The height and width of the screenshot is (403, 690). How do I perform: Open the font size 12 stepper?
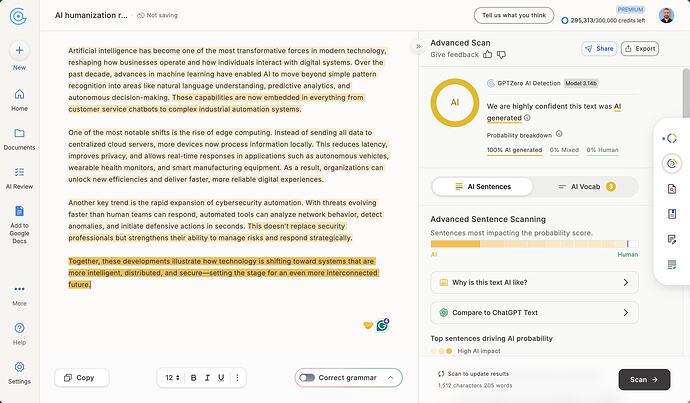(172, 377)
